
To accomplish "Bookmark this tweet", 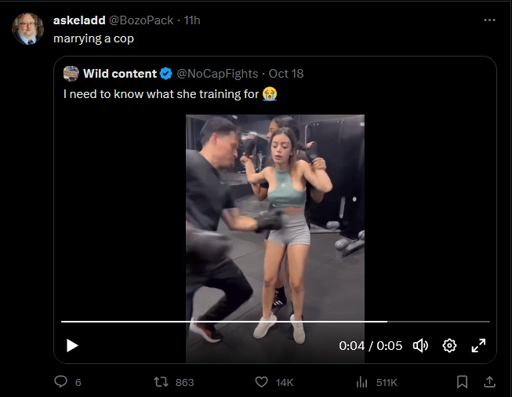I will tap(462, 382).
